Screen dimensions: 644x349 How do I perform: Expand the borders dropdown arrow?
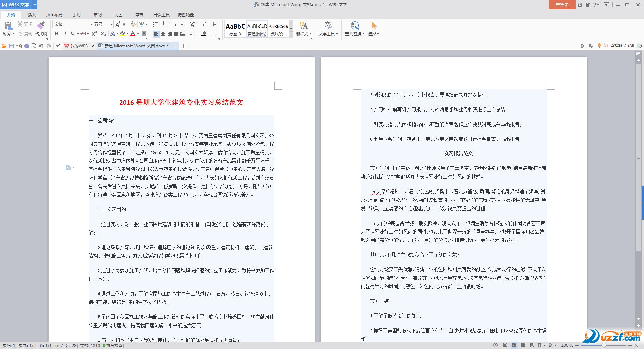tap(219, 34)
